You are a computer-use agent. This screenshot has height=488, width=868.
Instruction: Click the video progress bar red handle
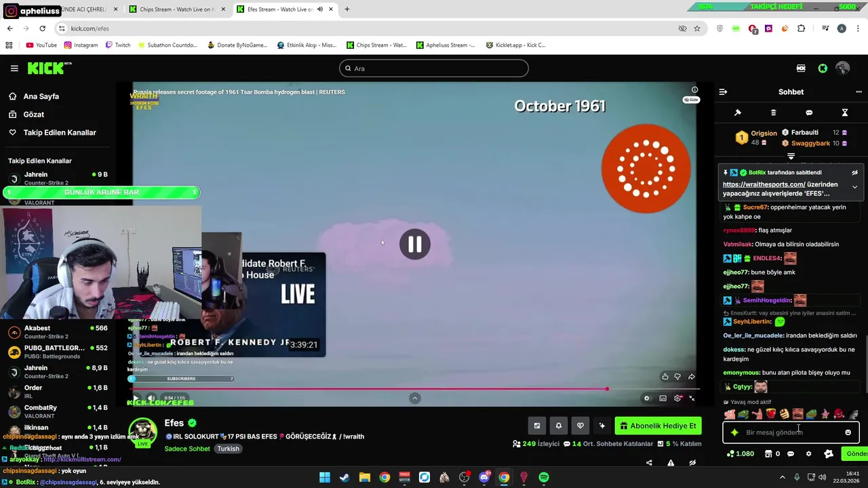pos(607,389)
